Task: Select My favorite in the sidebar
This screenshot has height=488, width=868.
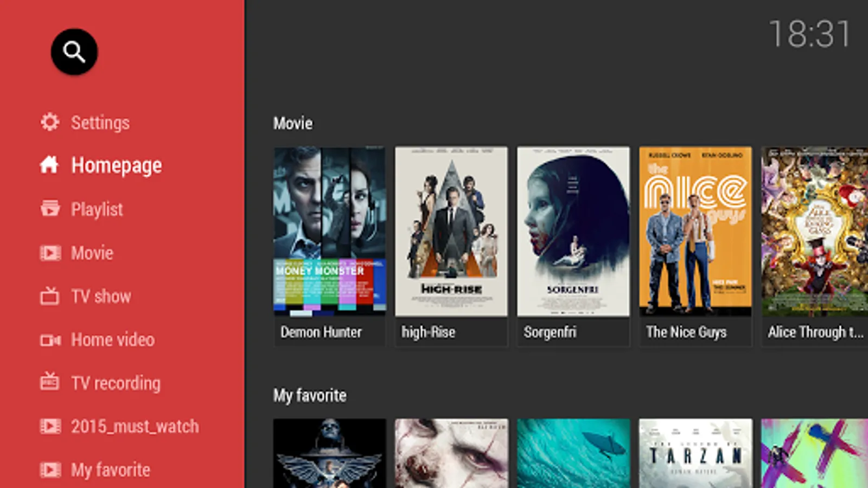Action: point(111,470)
